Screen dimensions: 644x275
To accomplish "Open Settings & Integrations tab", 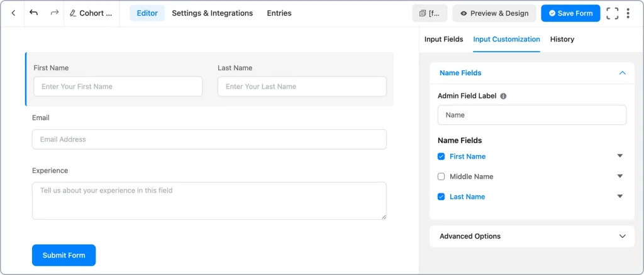I will 213,13.
